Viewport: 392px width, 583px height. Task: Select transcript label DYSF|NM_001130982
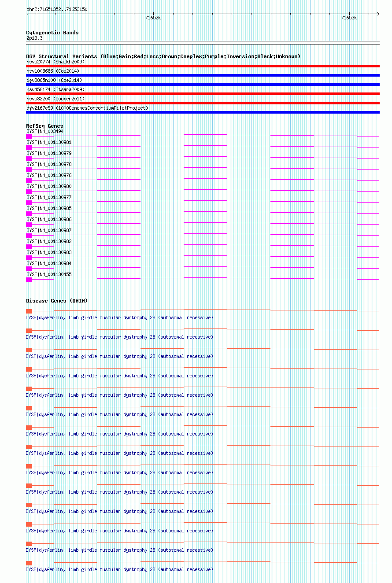click(49, 241)
